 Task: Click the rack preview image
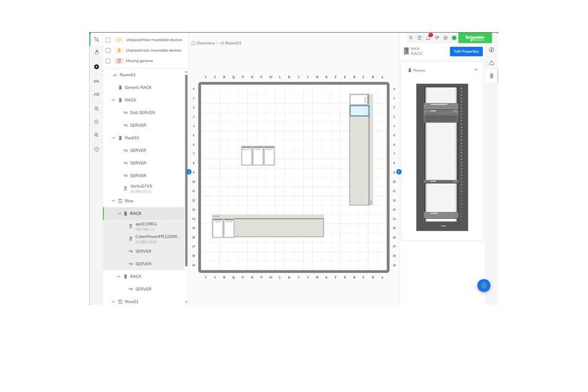tap(442, 158)
